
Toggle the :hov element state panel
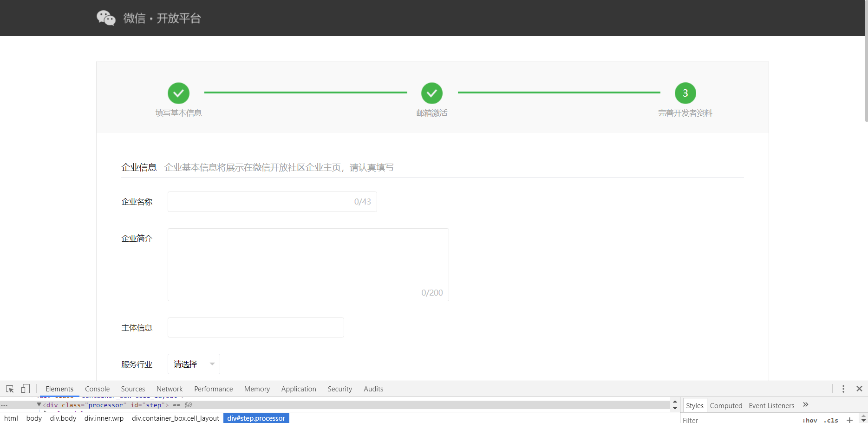809,420
